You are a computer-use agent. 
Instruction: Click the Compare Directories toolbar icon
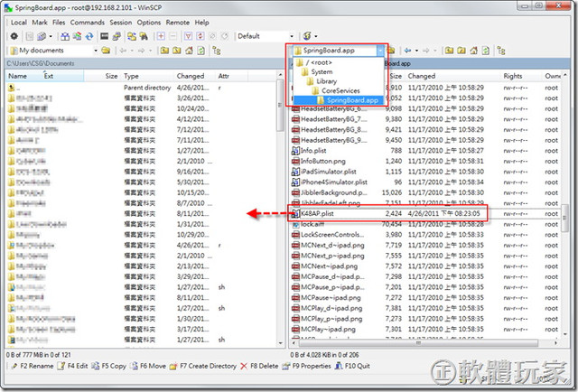tap(65, 36)
